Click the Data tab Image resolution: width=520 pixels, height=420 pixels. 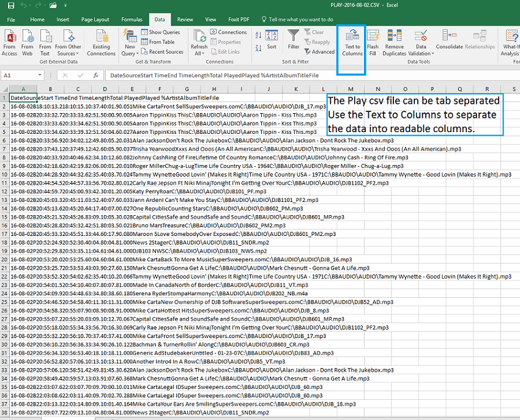coord(160,20)
